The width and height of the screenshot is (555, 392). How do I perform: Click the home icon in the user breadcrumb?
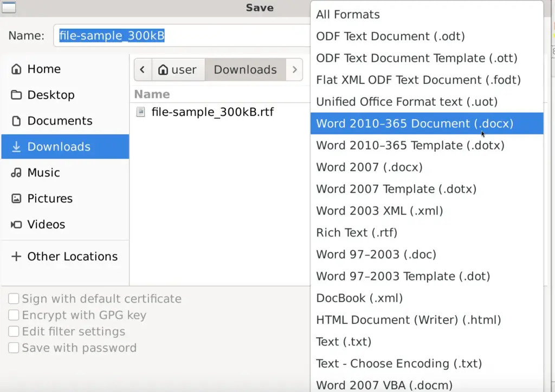click(x=163, y=70)
